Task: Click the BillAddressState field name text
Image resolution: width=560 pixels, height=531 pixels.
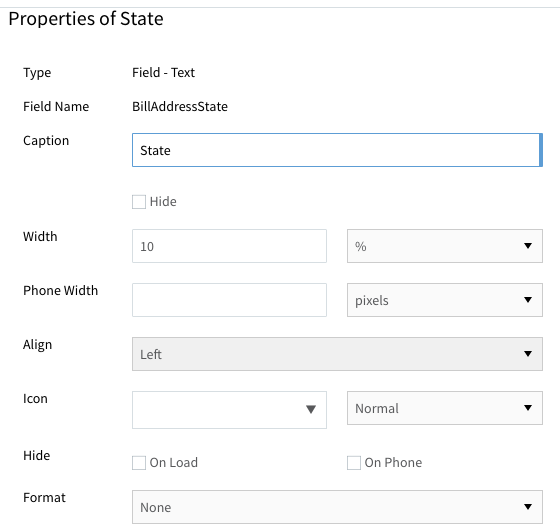Action: pos(180,106)
